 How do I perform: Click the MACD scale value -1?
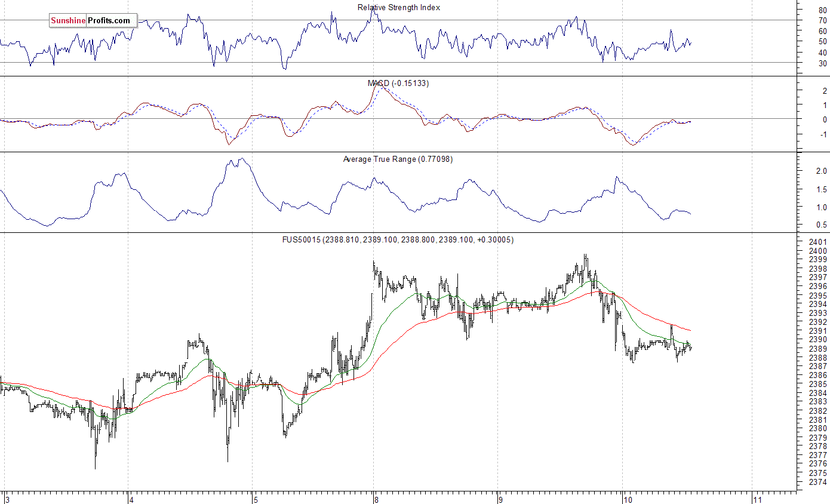[824, 134]
